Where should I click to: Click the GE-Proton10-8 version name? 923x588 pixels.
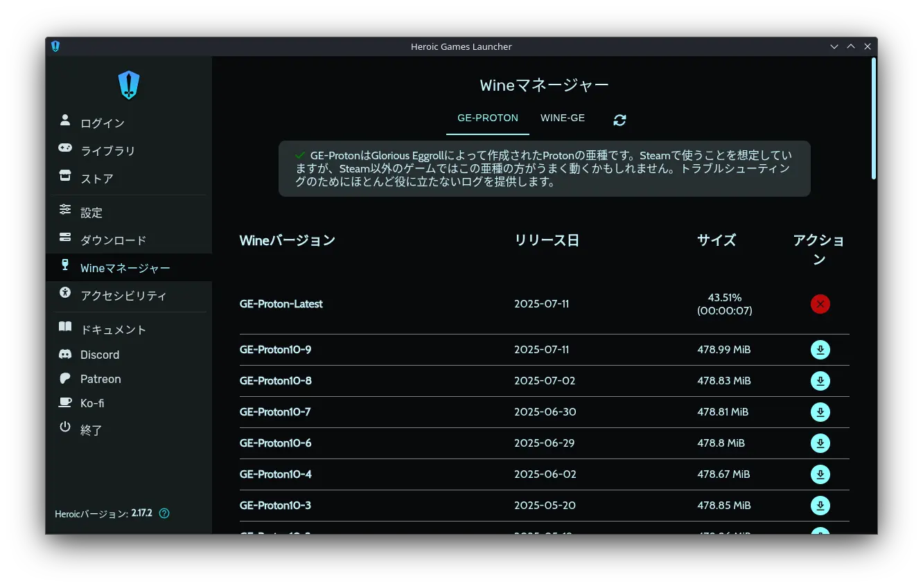coord(276,381)
